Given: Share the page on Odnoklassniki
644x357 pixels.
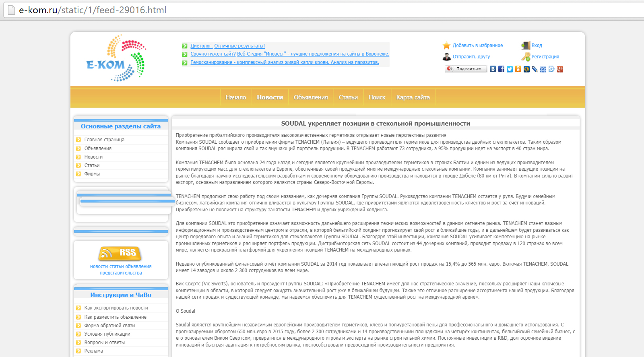Looking at the screenshot, I should [518, 69].
